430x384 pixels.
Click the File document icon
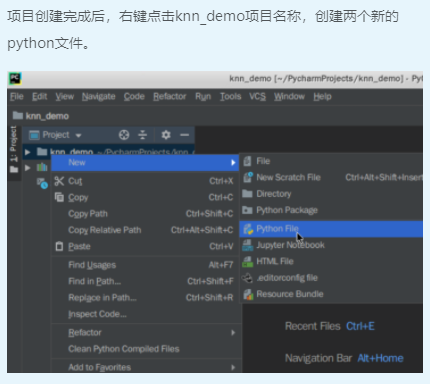(x=247, y=161)
